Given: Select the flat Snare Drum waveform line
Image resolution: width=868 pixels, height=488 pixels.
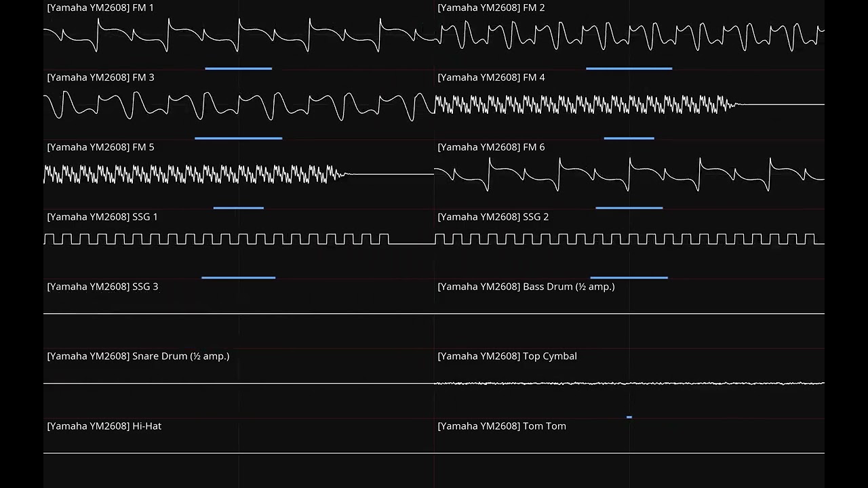Looking at the screenshot, I should point(239,384).
